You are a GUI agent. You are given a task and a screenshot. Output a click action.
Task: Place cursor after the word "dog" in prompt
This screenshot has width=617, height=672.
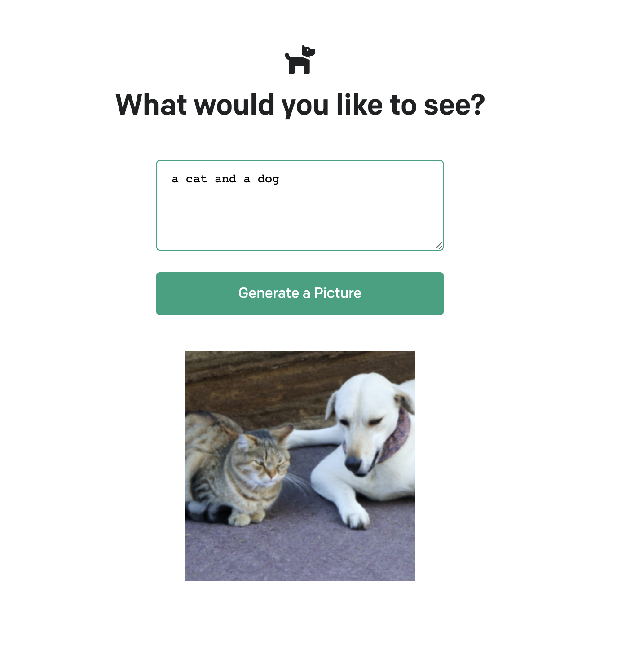pos(280,179)
